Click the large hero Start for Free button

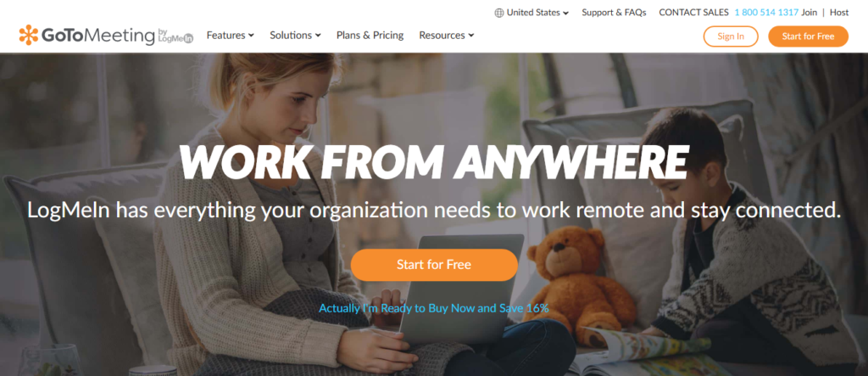[x=434, y=265]
